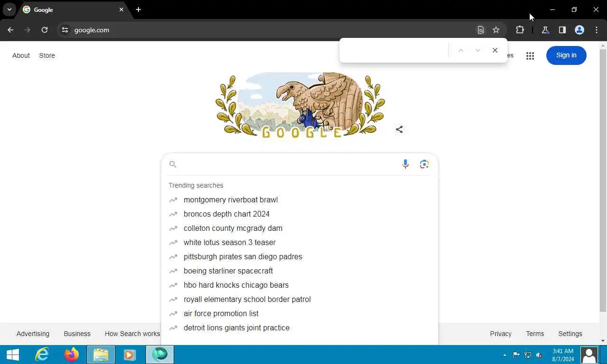Open the Extensions puzzle icon
The width and height of the screenshot is (607, 364).
click(520, 30)
